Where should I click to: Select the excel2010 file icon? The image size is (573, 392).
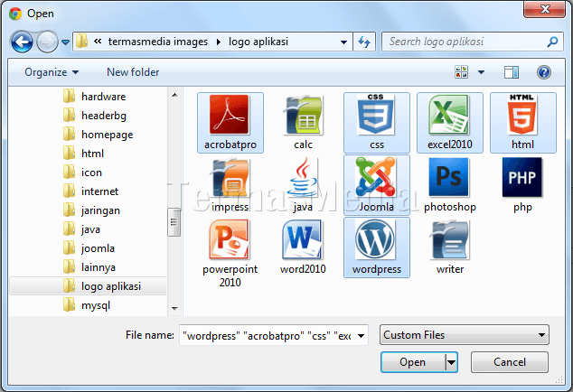point(449,115)
